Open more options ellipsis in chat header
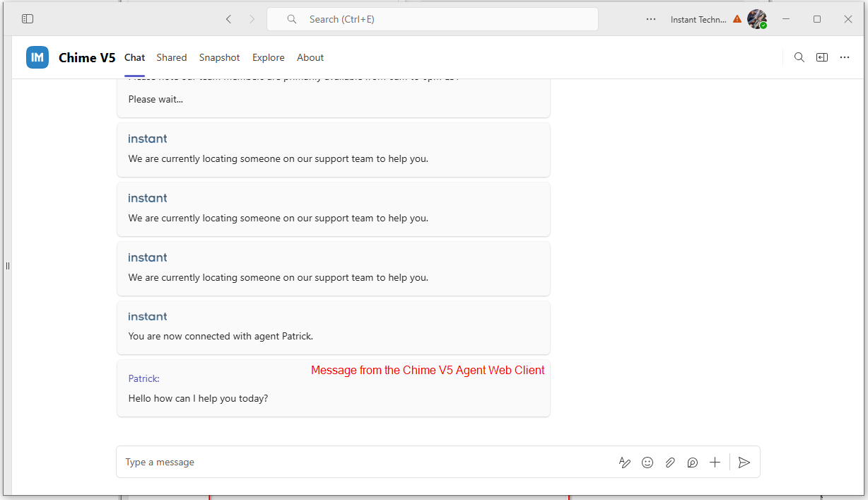Viewport: 868px width, 500px height. (x=845, y=57)
